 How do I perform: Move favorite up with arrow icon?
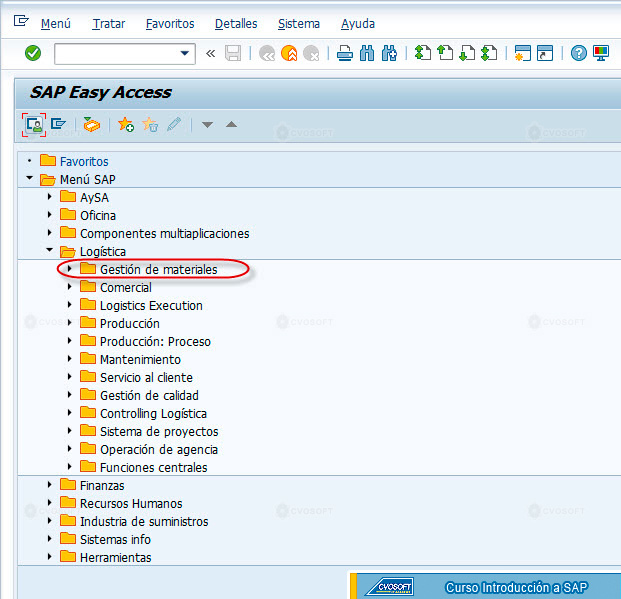pos(231,125)
